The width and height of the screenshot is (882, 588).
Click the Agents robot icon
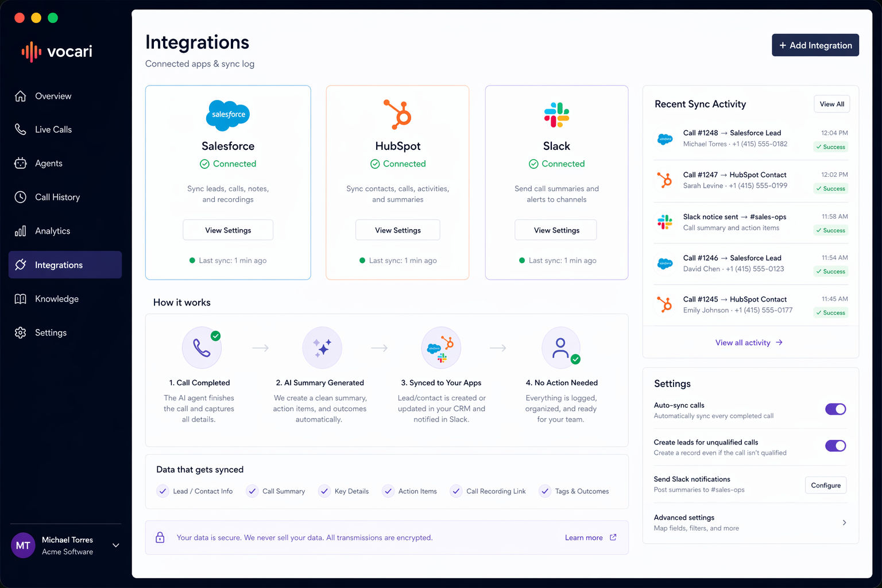pos(21,163)
